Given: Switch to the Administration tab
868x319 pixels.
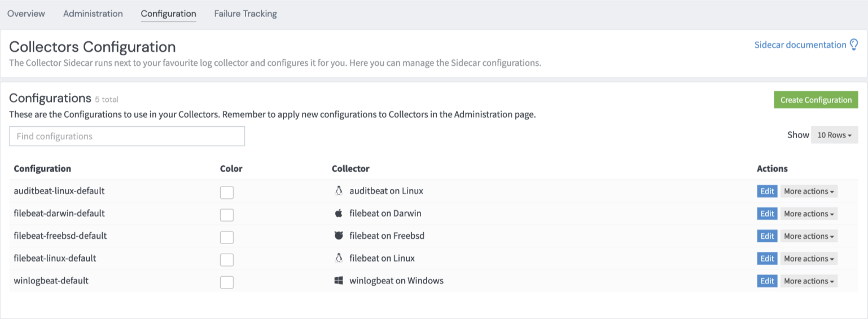Looking at the screenshot, I should click(x=93, y=14).
